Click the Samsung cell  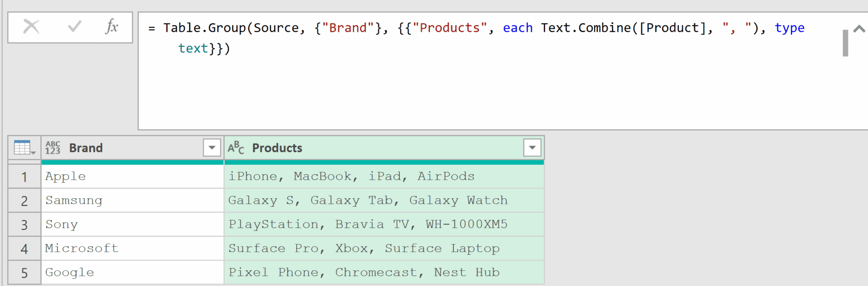click(133, 200)
